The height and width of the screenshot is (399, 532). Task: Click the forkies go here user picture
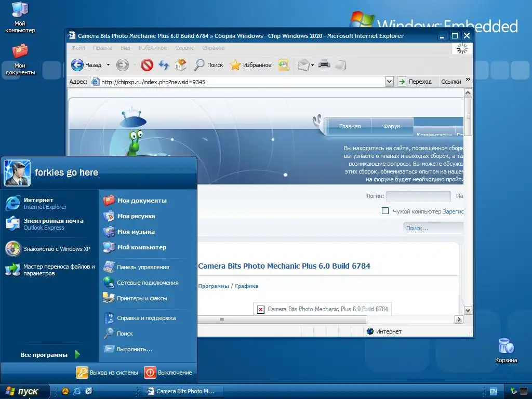coord(17,173)
